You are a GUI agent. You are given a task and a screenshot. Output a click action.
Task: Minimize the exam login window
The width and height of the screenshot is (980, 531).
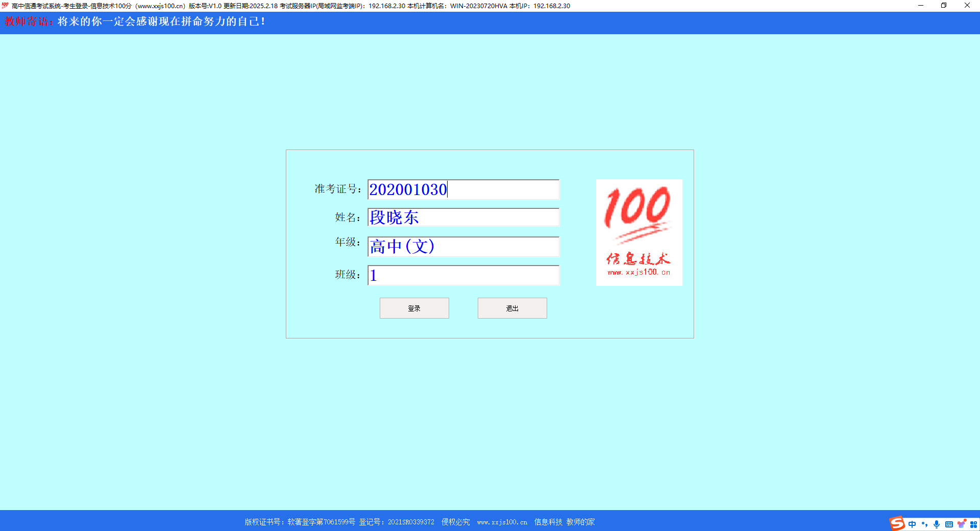click(921, 6)
